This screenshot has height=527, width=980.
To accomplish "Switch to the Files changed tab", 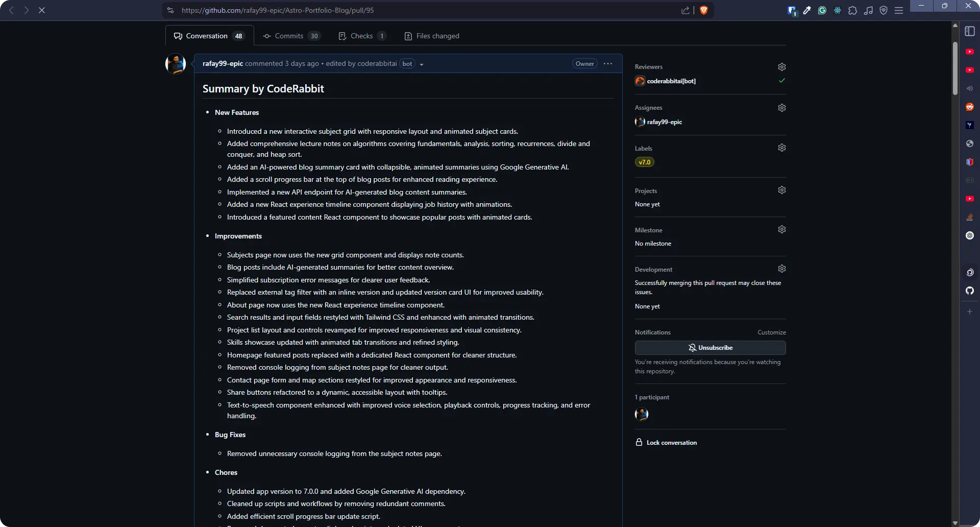I will click(x=432, y=36).
